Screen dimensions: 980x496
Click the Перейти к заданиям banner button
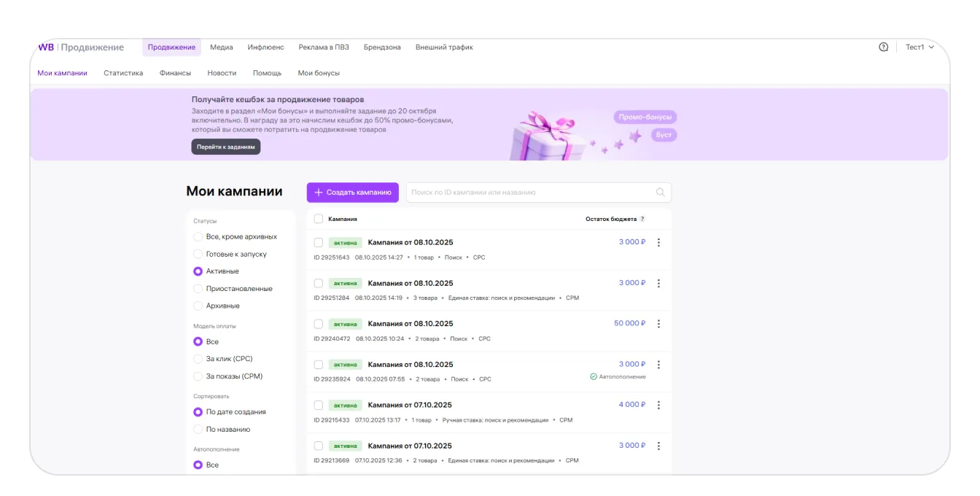click(x=225, y=147)
